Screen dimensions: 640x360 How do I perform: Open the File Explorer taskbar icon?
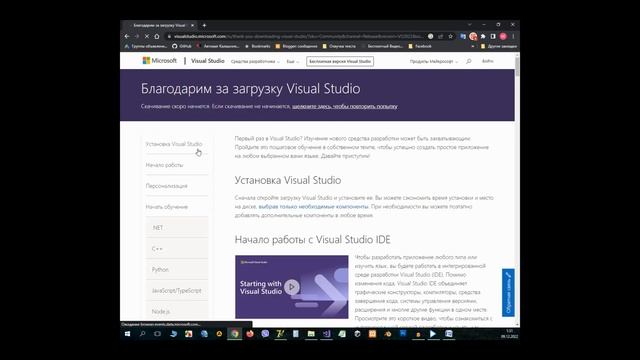click(311, 334)
